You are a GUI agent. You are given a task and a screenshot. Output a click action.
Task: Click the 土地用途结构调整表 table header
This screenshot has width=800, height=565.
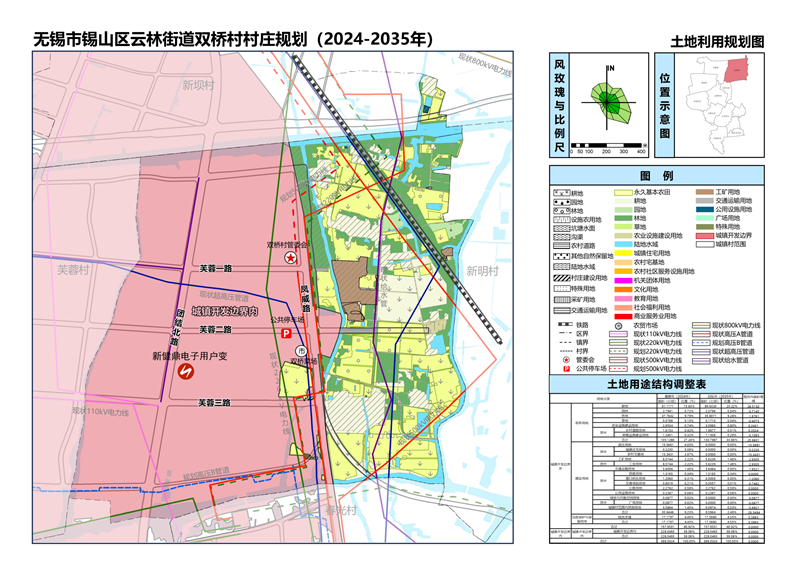[655, 384]
